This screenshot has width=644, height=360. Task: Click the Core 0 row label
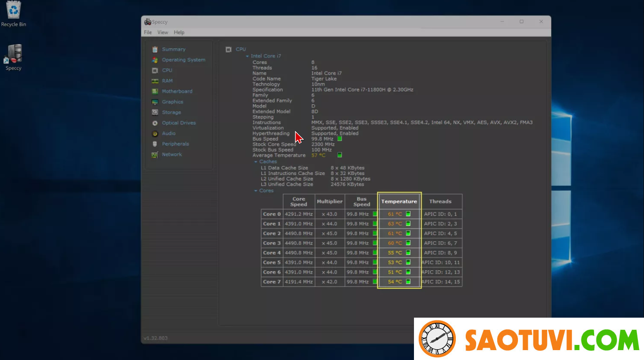272,214
